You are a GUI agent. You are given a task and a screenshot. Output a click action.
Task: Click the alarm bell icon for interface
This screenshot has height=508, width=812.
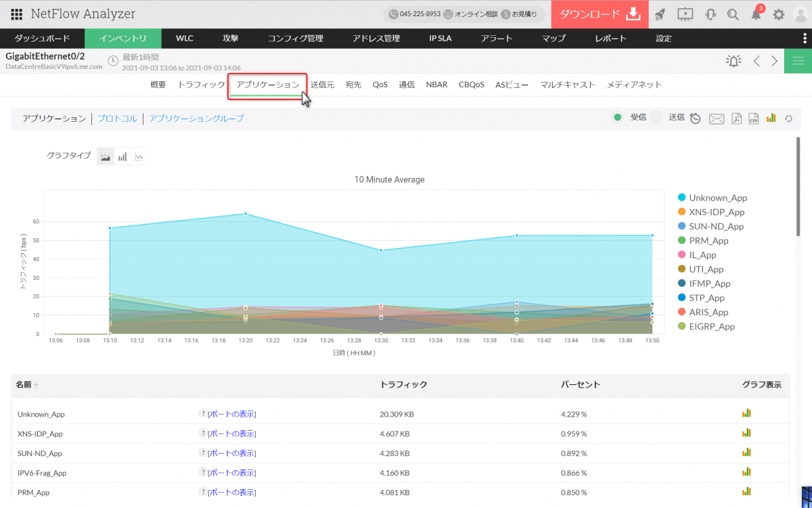point(734,61)
